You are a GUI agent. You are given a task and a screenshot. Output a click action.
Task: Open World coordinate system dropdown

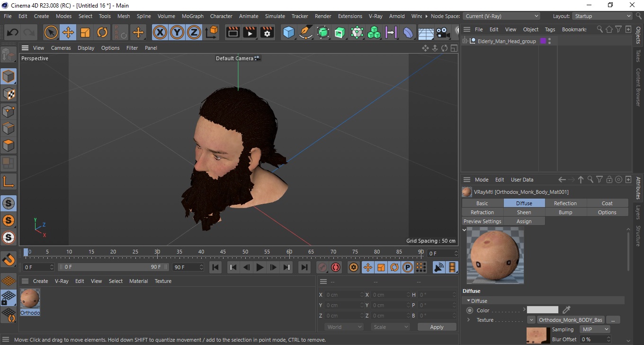tap(344, 327)
